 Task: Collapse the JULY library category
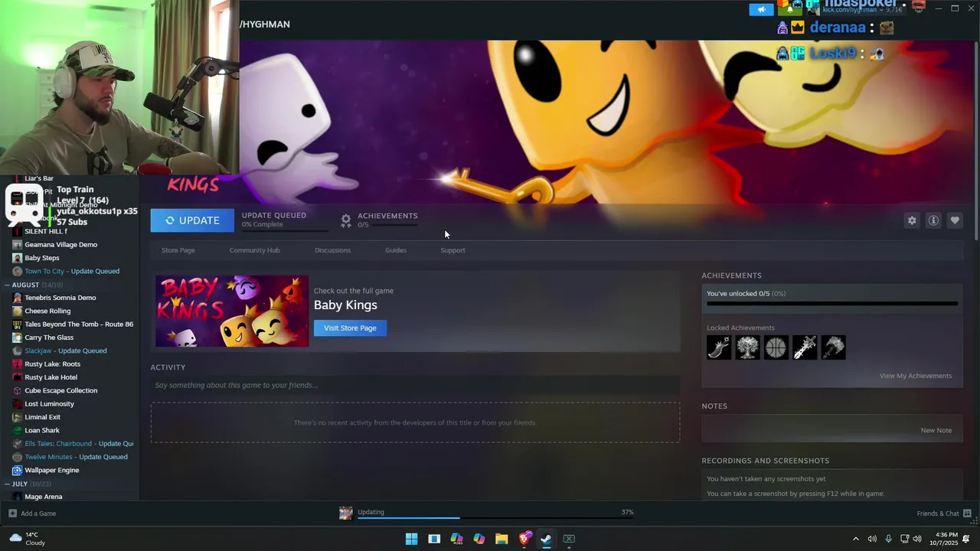point(7,484)
